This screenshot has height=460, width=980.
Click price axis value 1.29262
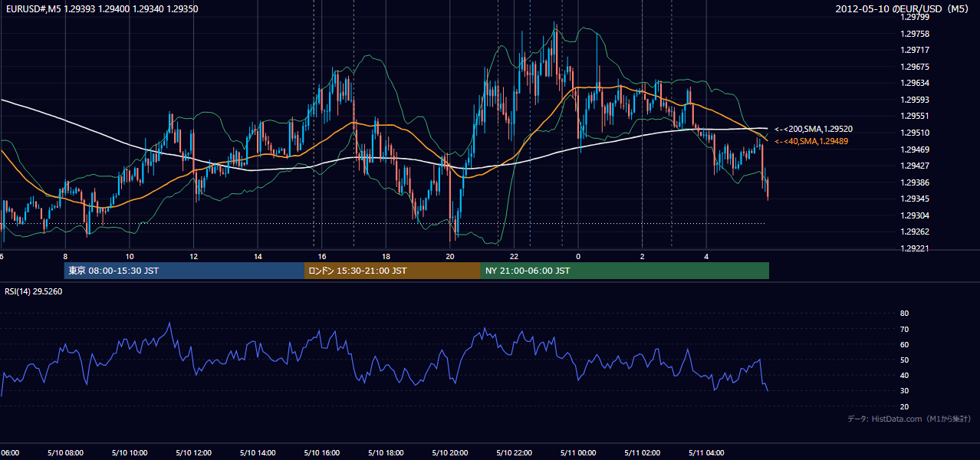(x=914, y=232)
